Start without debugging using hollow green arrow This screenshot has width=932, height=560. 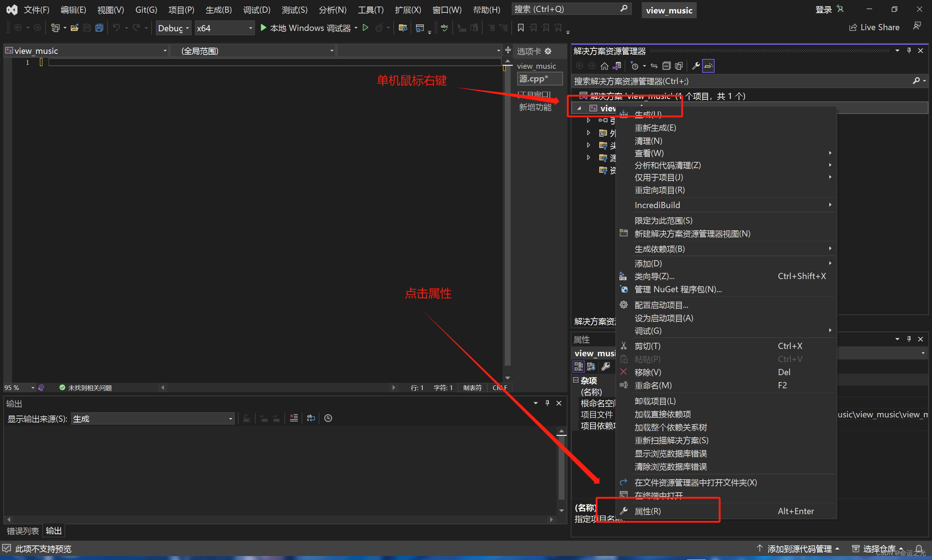pyautogui.click(x=365, y=28)
